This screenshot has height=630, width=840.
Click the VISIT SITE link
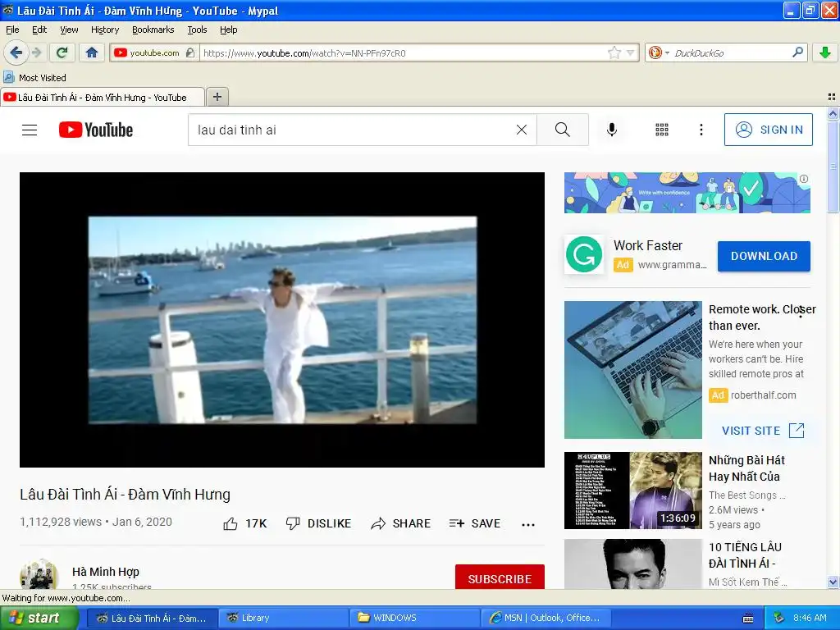763,431
